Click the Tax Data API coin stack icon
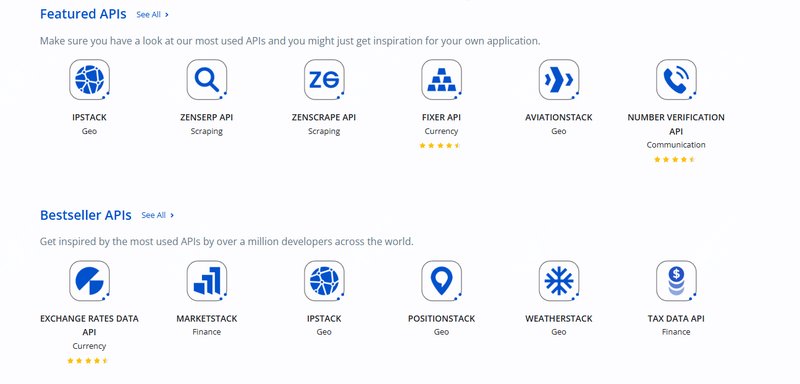The height and width of the screenshot is (384, 800). (x=676, y=281)
